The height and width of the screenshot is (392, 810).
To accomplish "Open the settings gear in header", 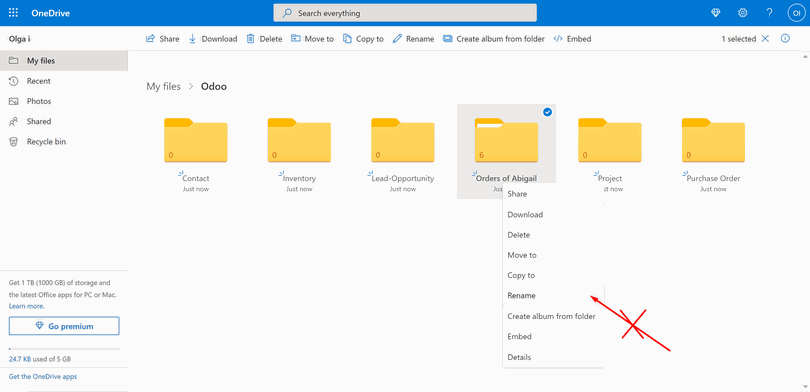I will point(742,13).
